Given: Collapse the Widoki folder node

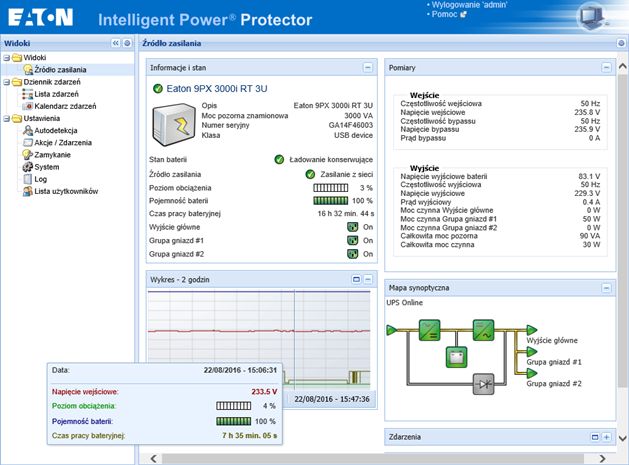Looking at the screenshot, I should (x=6, y=58).
